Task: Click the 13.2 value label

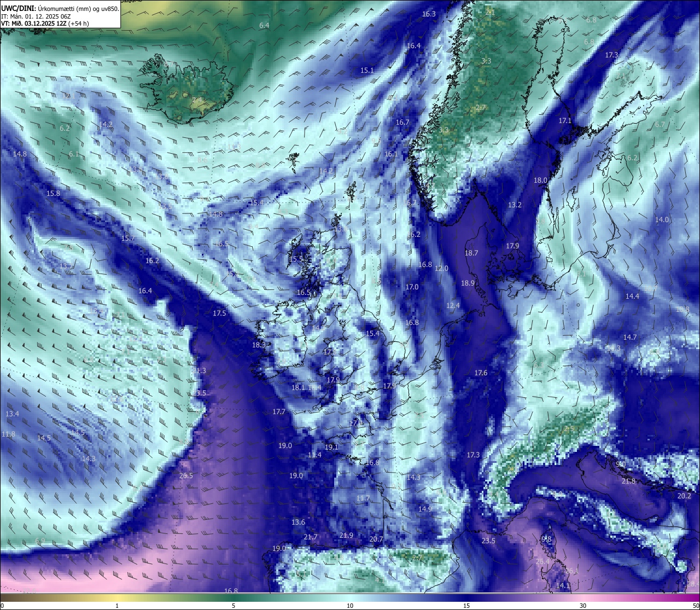Action: coord(515,205)
